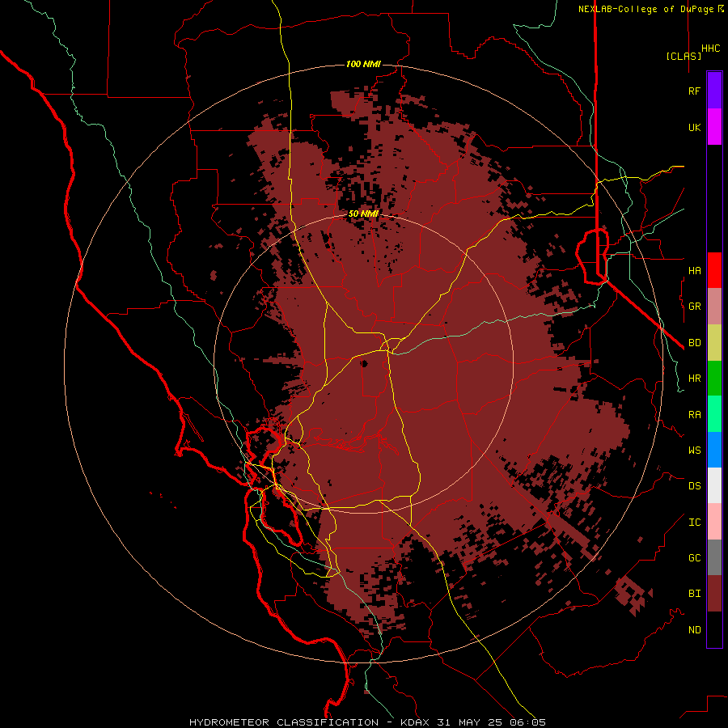The width and height of the screenshot is (728, 728).
Task: Click the BD legend label
Action: pyautogui.click(x=694, y=343)
